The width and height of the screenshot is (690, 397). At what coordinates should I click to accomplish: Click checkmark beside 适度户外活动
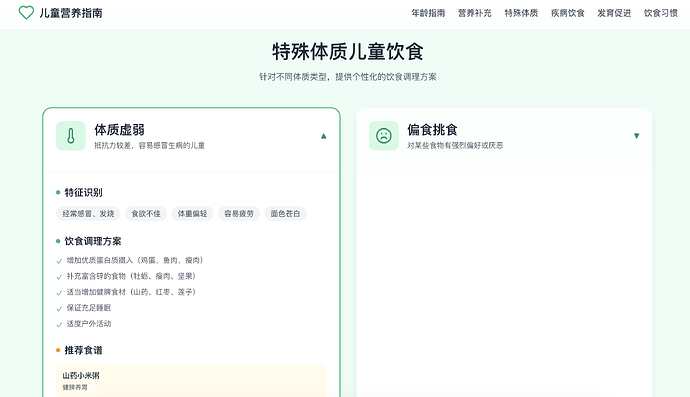[x=59, y=324]
